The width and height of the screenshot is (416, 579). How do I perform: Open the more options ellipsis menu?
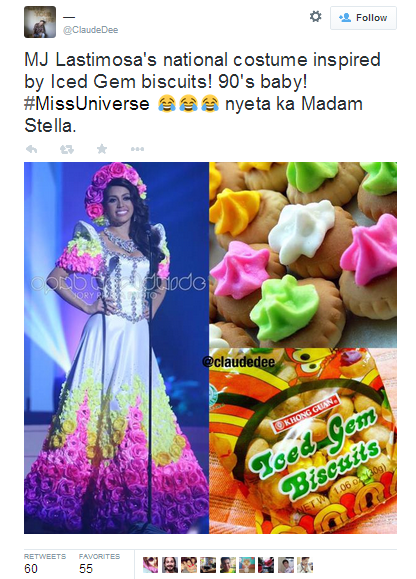[x=137, y=149]
